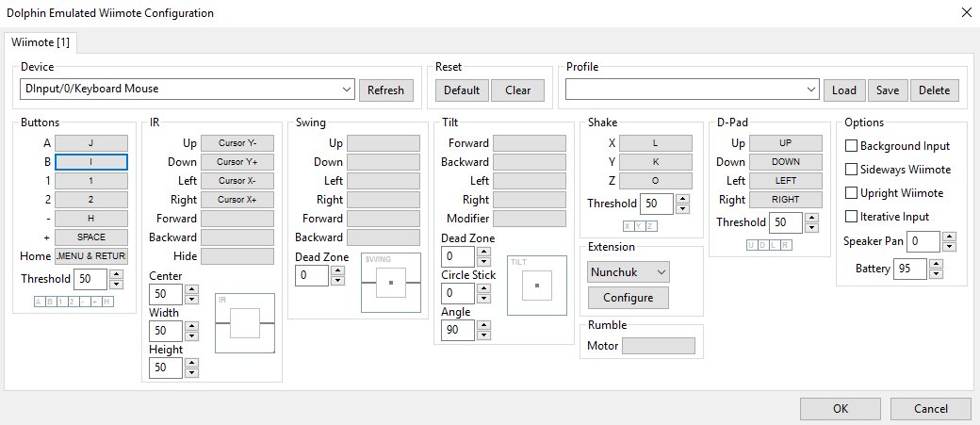Image resolution: width=980 pixels, height=425 pixels.
Task: Decrease the Tilt Angle value
Action: [x=483, y=335]
